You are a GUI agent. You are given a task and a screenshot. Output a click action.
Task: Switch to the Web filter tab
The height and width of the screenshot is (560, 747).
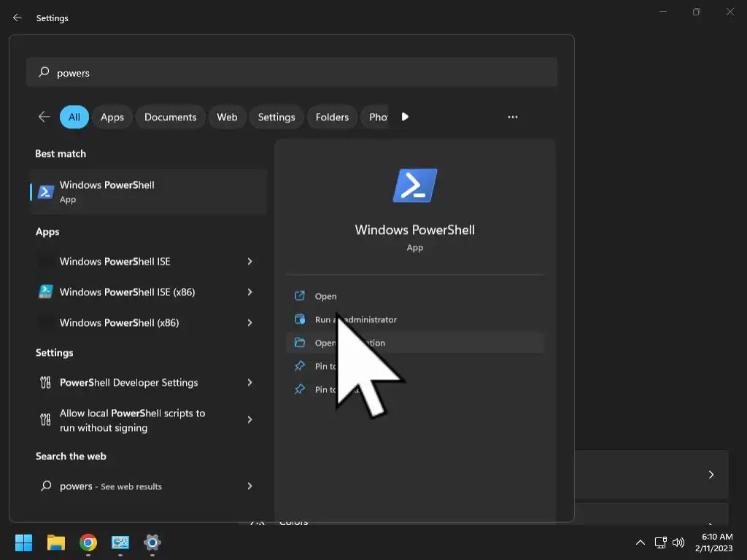[x=228, y=117]
